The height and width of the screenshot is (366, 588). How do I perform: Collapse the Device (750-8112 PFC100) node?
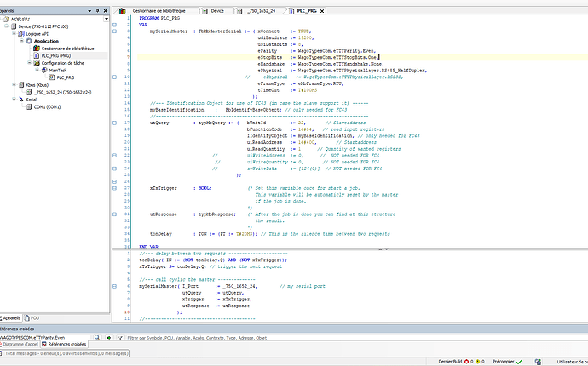point(5,26)
